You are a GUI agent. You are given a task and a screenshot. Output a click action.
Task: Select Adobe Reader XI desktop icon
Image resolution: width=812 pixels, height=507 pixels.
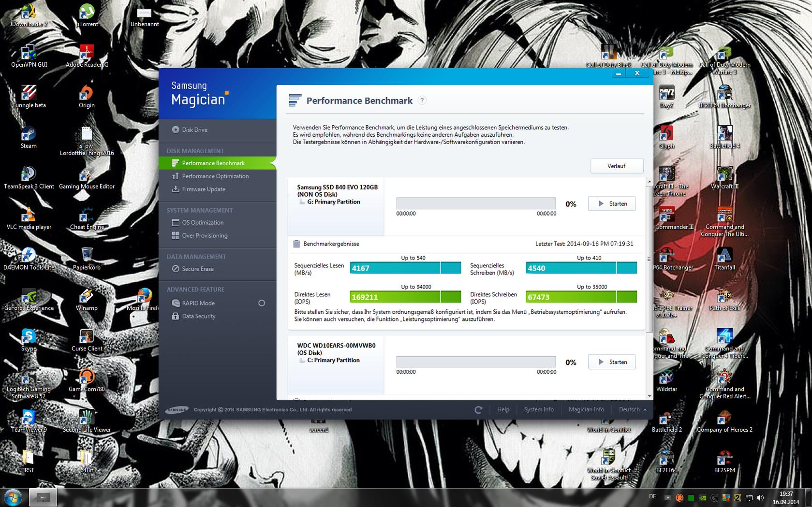(87, 56)
